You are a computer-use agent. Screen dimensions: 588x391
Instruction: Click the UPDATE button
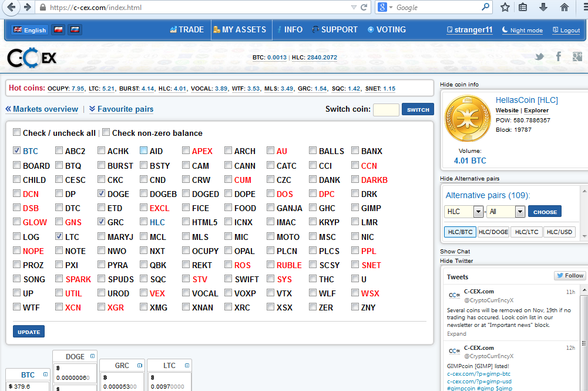(29, 332)
